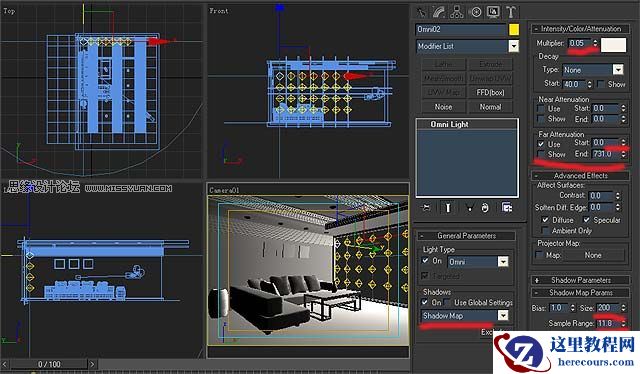Image resolution: width=640 pixels, height=374 pixels.
Task: Click Near Attenuation Start spinner
Action: [x=623, y=108]
